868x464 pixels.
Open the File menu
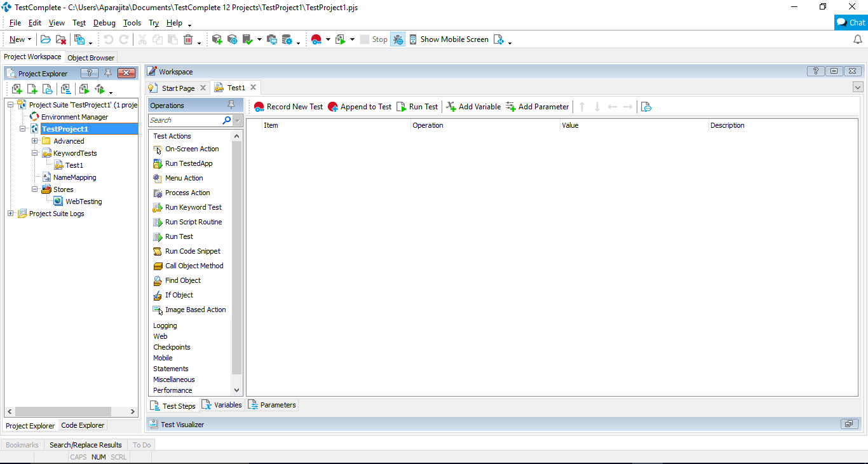pyautogui.click(x=15, y=23)
